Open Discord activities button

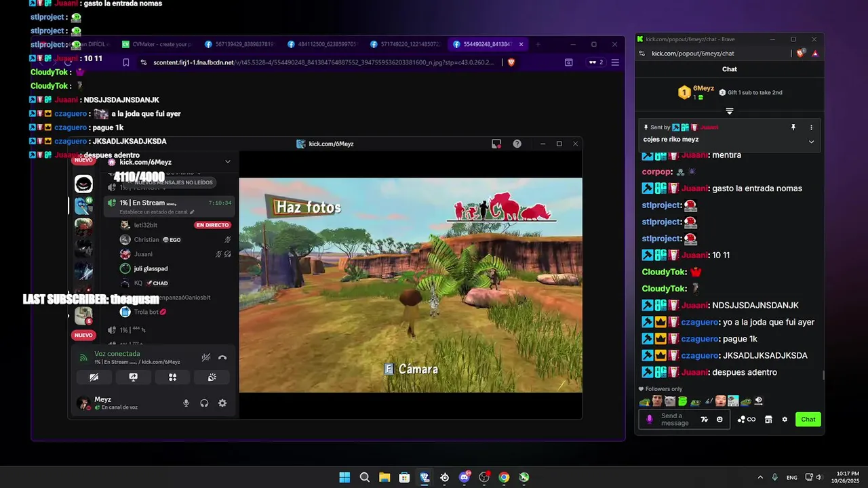[x=172, y=378]
